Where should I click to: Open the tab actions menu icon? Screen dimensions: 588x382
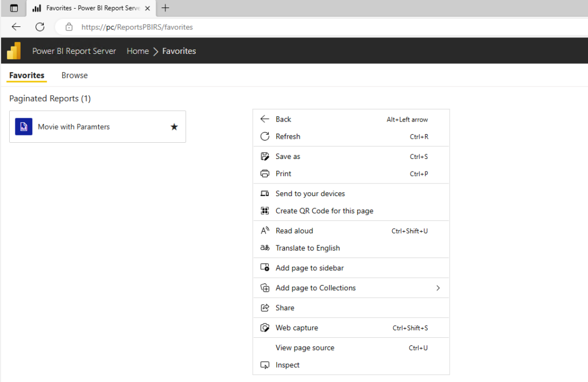pos(14,8)
